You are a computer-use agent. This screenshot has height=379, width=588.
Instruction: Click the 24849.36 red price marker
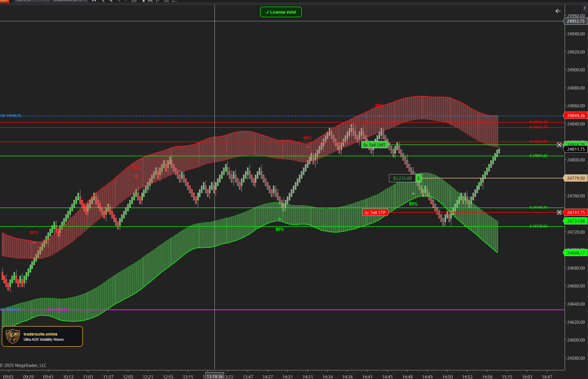[576, 115]
